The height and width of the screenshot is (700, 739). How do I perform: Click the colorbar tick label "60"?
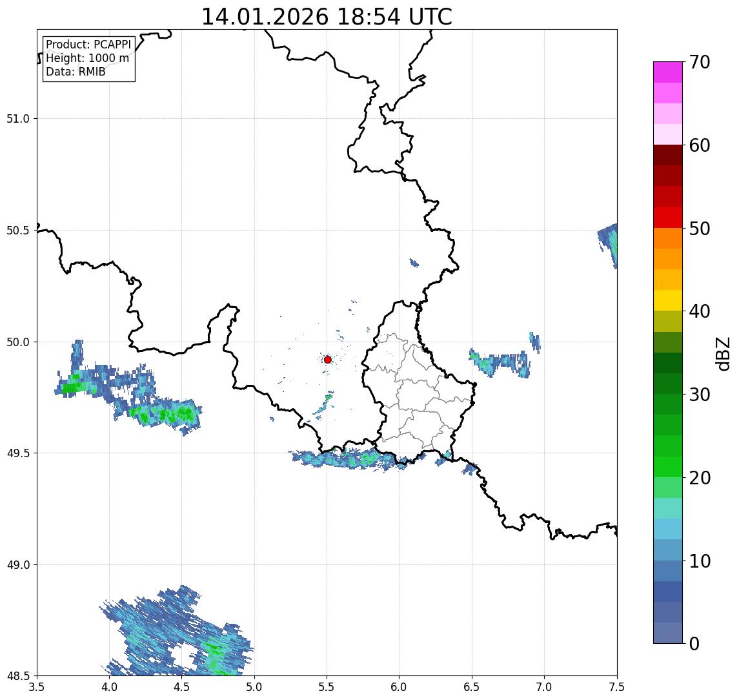pyautogui.click(x=700, y=145)
